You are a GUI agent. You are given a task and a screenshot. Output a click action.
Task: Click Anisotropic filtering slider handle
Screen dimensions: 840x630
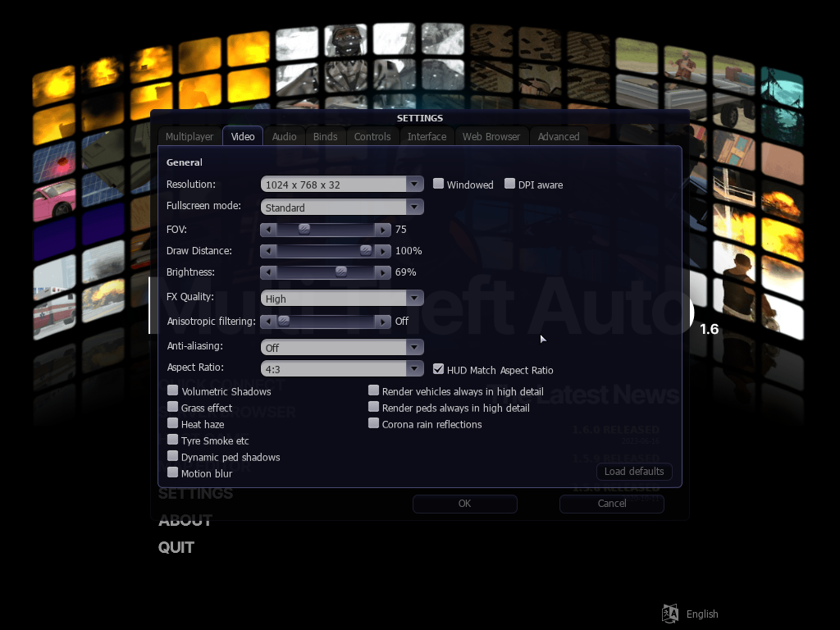(284, 322)
